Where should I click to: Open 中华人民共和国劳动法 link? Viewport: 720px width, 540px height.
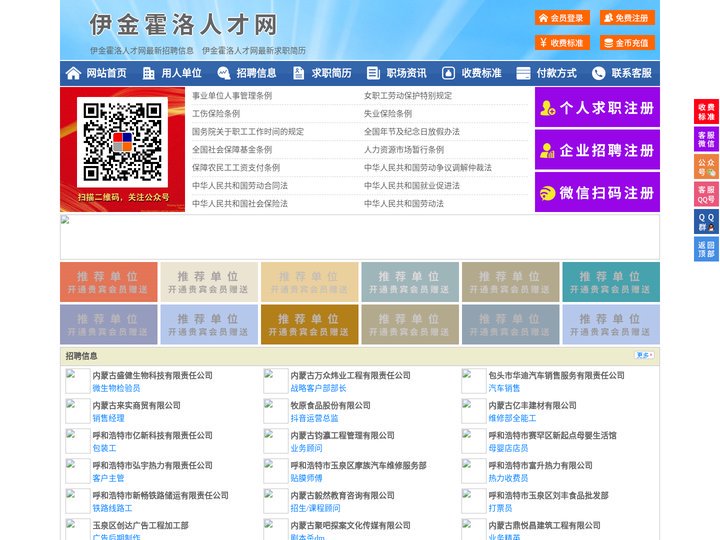pos(404,203)
